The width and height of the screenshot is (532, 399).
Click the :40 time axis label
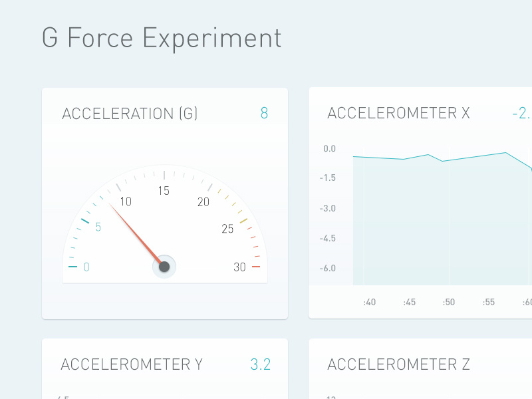(370, 302)
